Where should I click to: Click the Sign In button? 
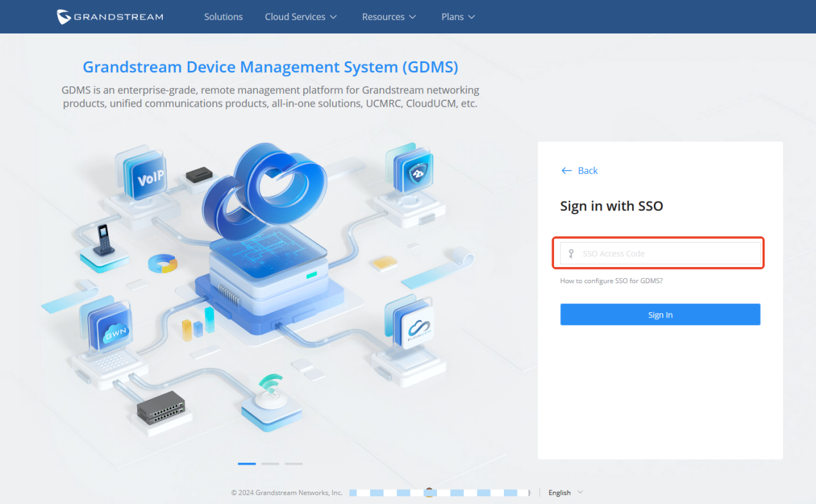[x=660, y=315]
